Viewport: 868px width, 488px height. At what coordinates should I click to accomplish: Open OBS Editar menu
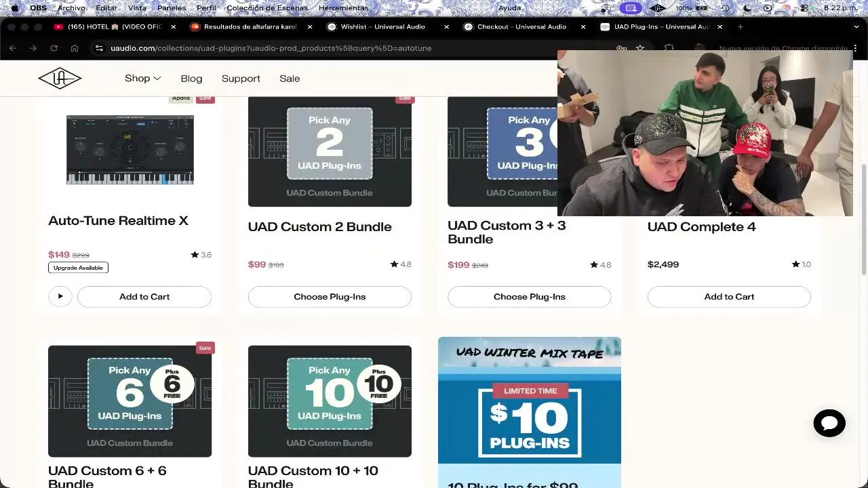pos(106,8)
